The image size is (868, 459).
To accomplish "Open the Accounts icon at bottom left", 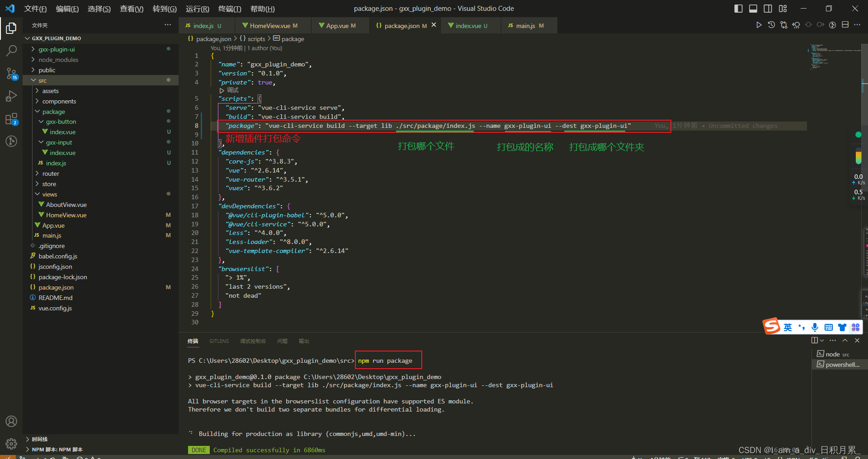I will coord(11,421).
